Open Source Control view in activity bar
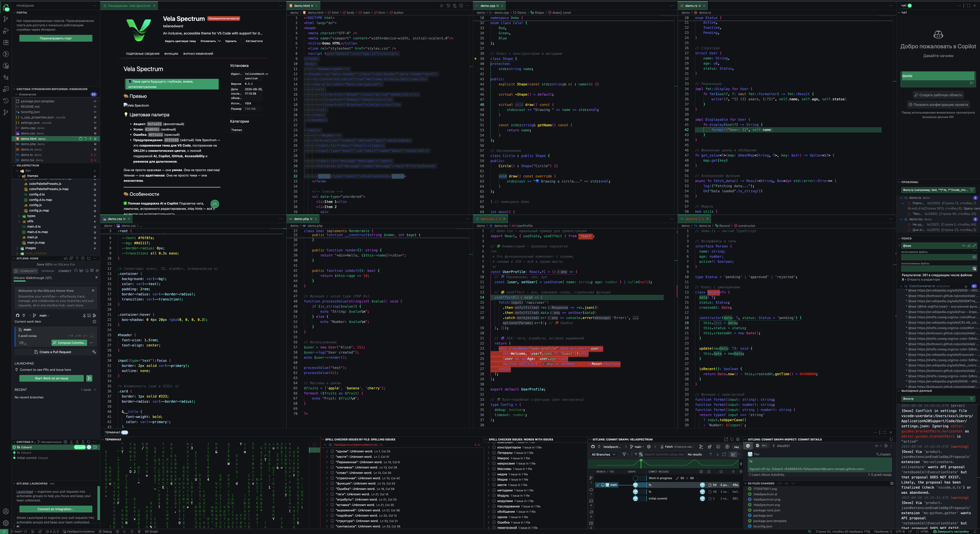This screenshot has height=534, width=980. tap(6, 19)
